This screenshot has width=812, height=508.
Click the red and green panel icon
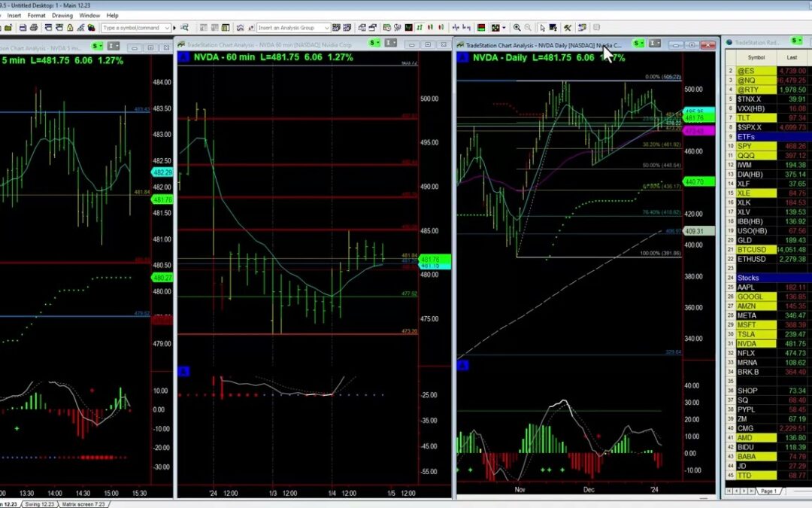pyautogui.click(x=481, y=28)
